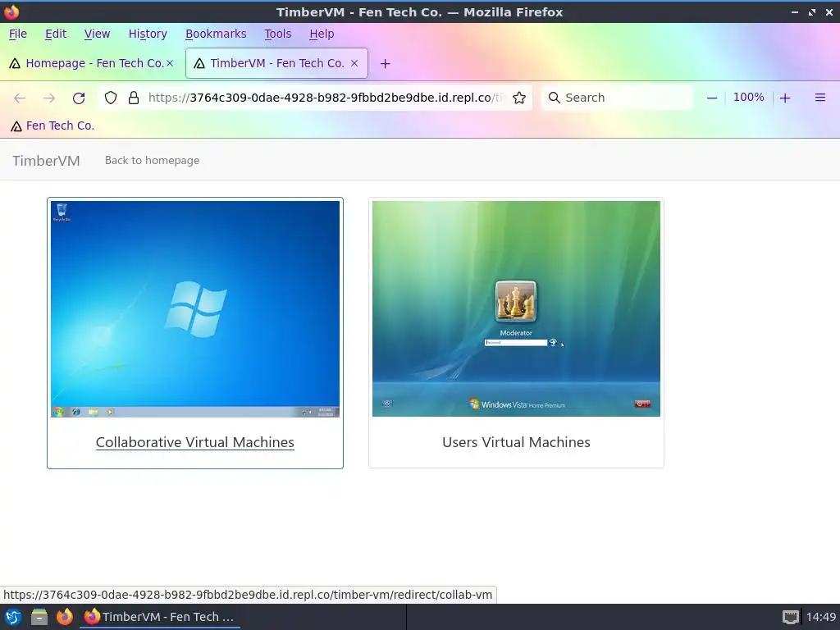Zoom out with the minus button
This screenshot has width=840, height=630.
(x=711, y=98)
